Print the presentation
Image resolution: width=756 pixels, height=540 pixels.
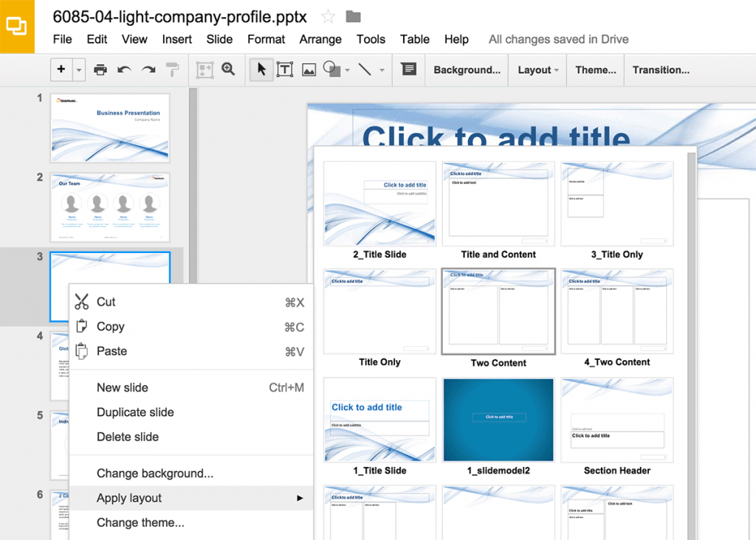(x=99, y=69)
